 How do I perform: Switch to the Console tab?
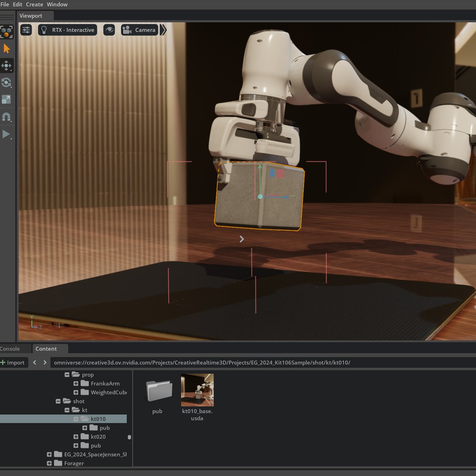(x=10, y=349)
